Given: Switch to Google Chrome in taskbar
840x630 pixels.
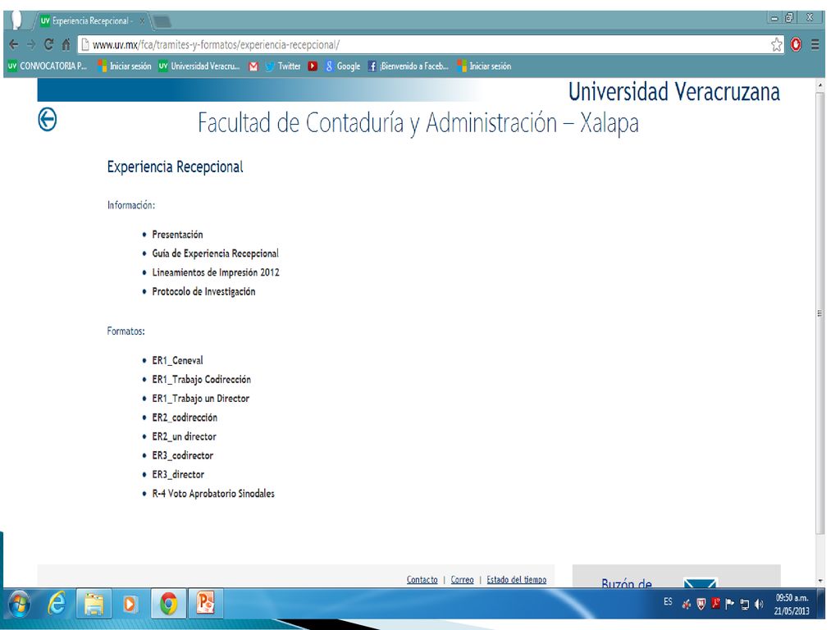Looking at the screenshot, I should point(169,605).
